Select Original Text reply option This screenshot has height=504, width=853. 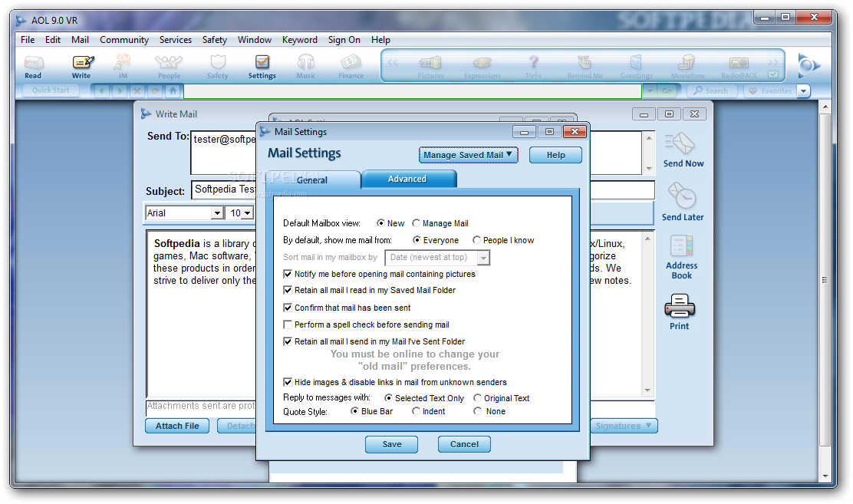tap(478, 398)
